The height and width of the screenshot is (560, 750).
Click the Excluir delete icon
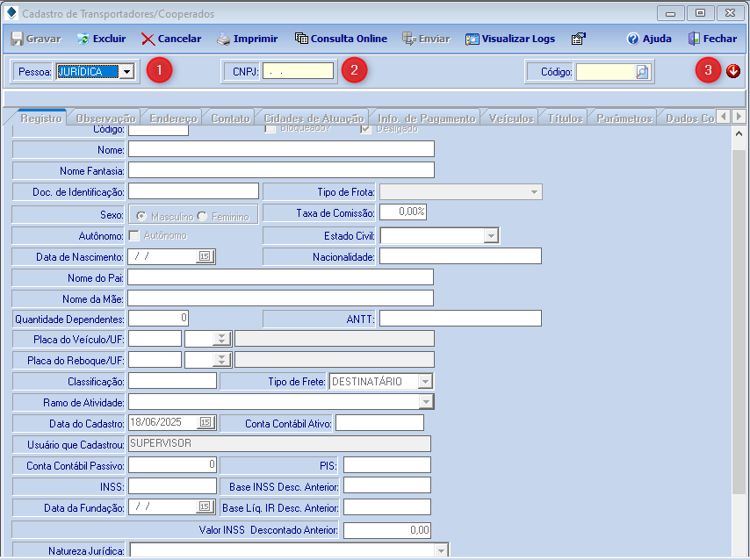[83, 39]
